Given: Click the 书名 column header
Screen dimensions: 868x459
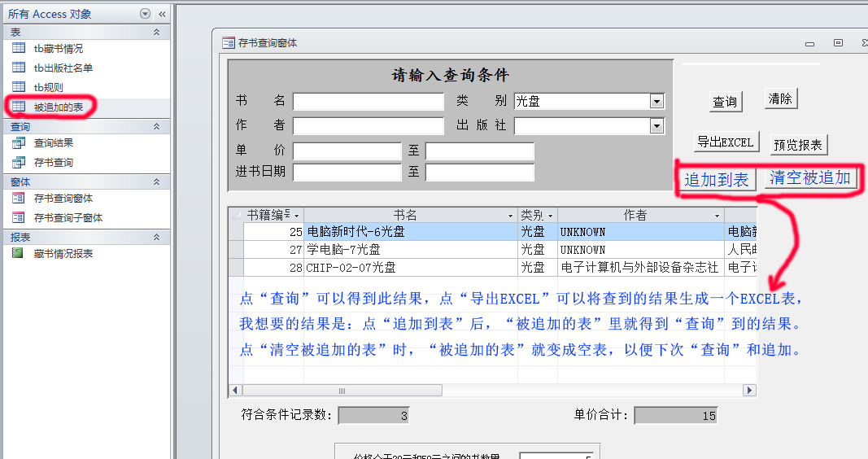Looking at the screenshot, I should point(411,215).
